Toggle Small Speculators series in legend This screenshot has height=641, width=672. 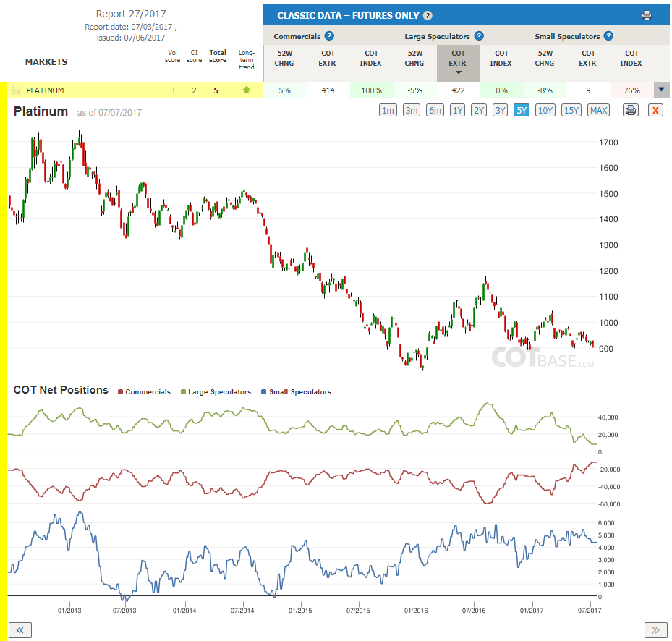point(296,392)
